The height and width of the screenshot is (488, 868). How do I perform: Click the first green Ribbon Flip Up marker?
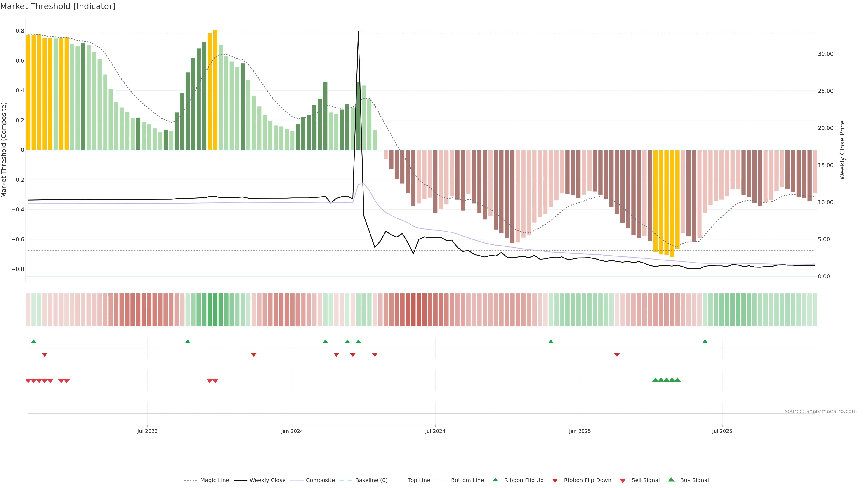pyautogui.click(x=34, y=342)
